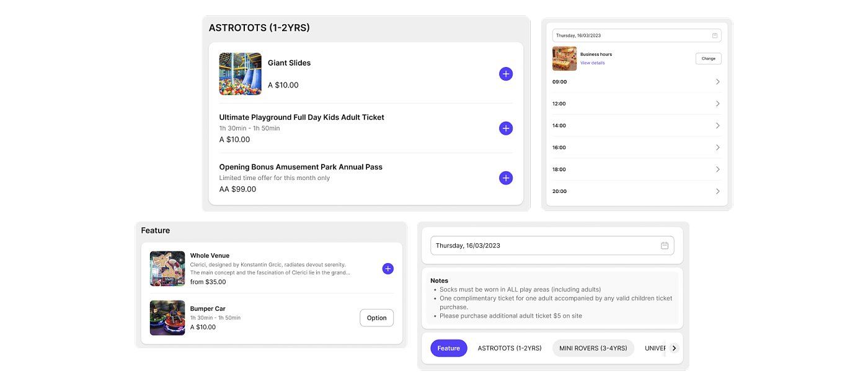The image size is (868, 386).
Task: Click the from $35.00 price text
Action: point(208,282)
